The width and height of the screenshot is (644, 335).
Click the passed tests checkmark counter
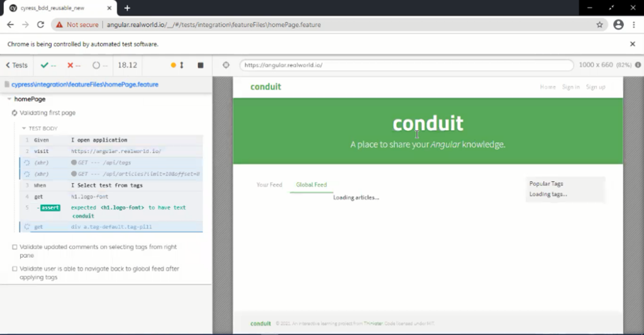[x=48, y=65]
